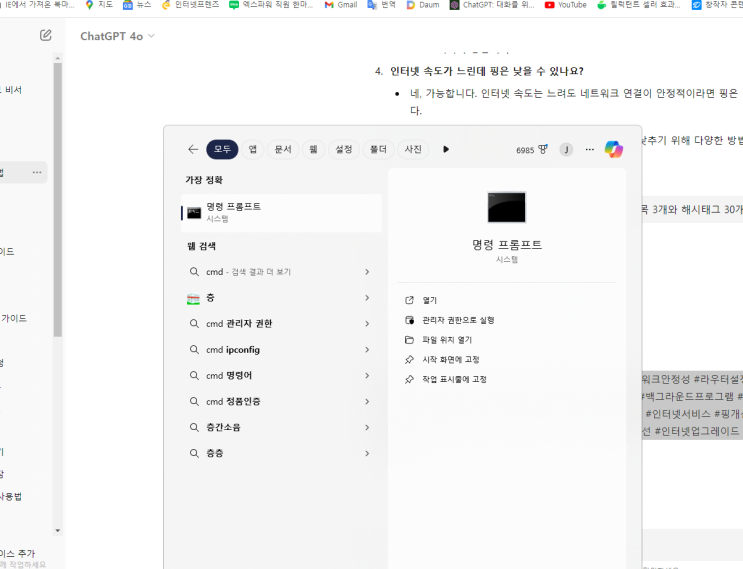Select the 설정 filter tab
743x569 pixels.
click(x=344, y=149)
